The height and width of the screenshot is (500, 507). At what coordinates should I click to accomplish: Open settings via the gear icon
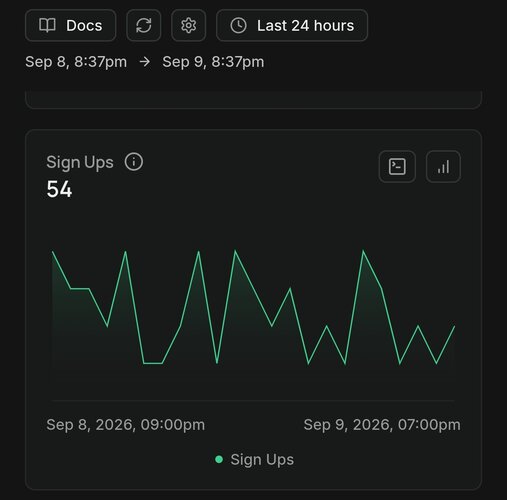pos(189,25)
